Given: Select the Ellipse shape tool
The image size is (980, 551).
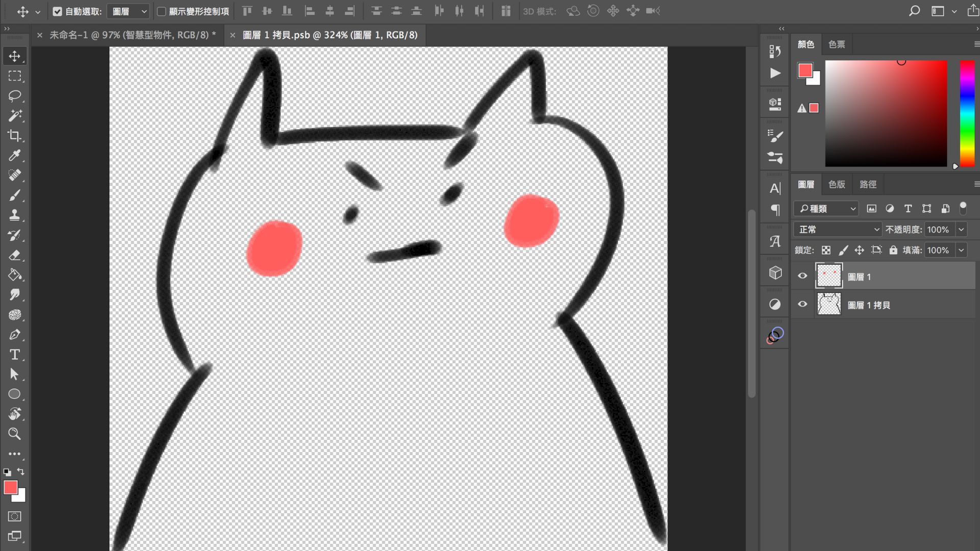Looking at the screenshot, I should [14, 394].
